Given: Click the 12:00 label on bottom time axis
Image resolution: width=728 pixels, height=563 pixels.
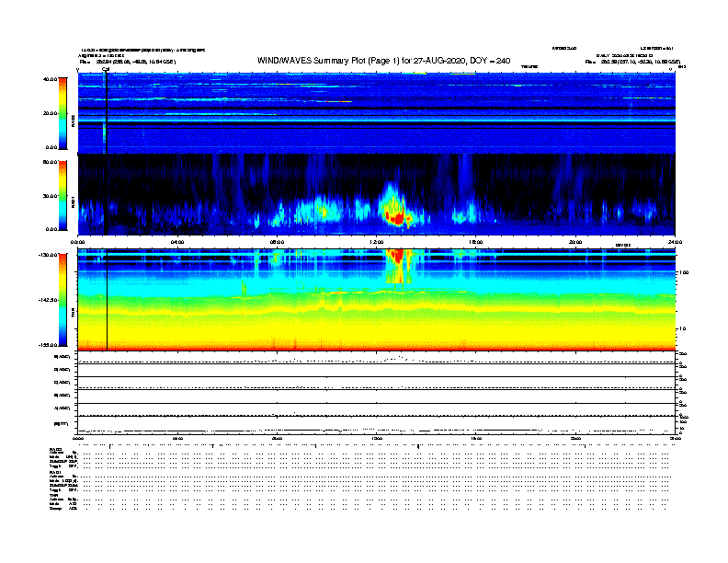Looking at the screenshot, I should (377, 439).
